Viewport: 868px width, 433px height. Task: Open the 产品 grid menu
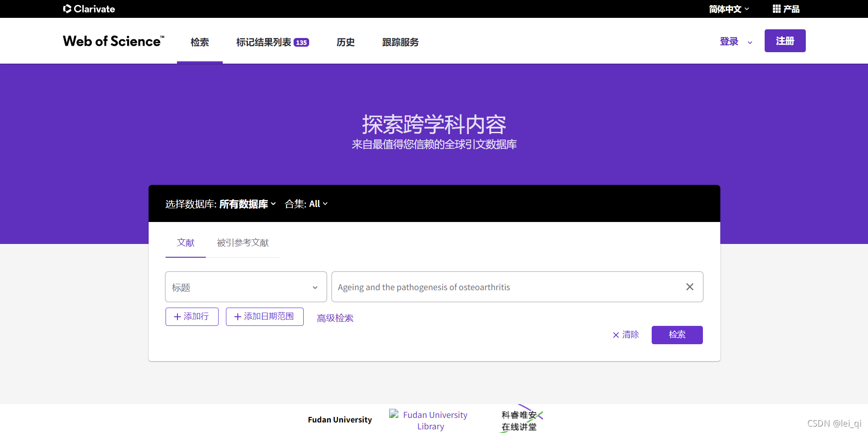tap(786, 9)
